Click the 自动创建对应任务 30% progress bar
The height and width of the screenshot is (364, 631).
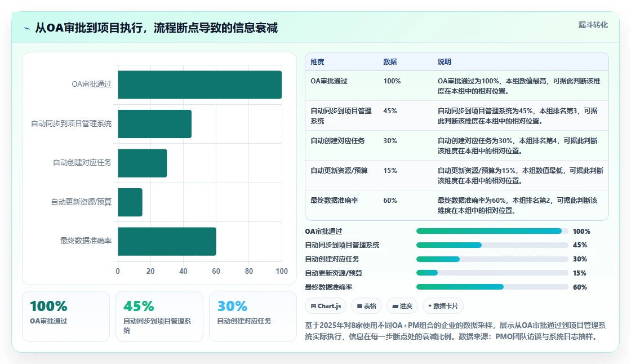tap(492, 259)
